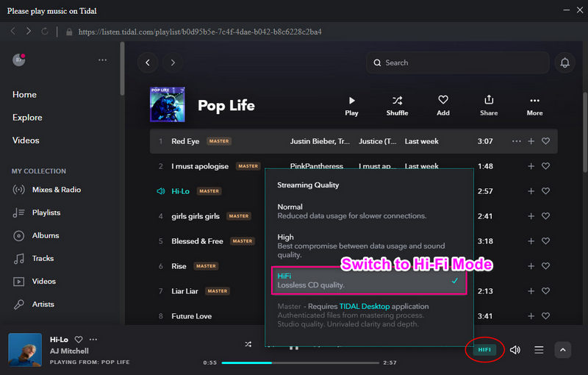588x375 pixels.
Task: Add Pop Life to collection
Action: pyautogui.click(x=443, y=106)
